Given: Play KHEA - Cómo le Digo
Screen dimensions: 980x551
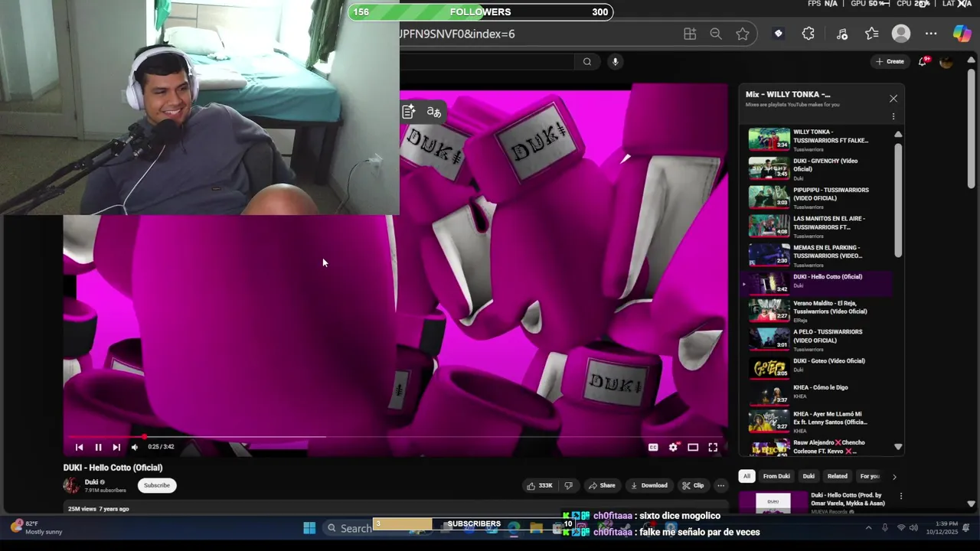Looking at the screenshot, I should [815, 393].
